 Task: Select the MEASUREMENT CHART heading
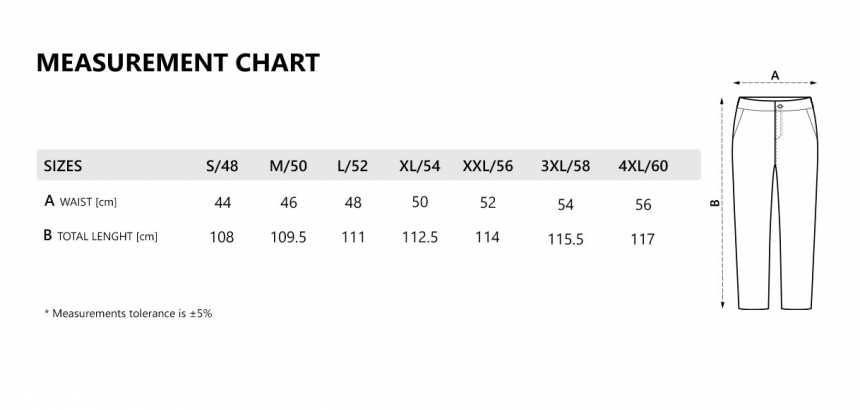point(178,62)
